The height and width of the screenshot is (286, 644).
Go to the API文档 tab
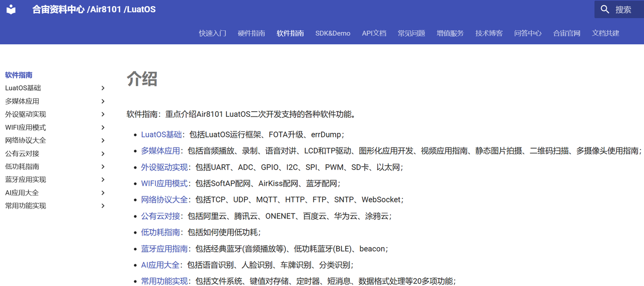pyautogui.click(x=374, y=33)
